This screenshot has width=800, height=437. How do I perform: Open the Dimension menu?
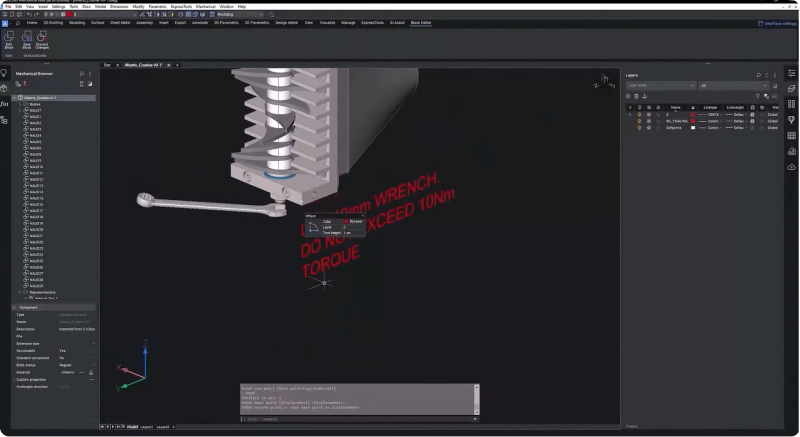(x=118, y=6)
